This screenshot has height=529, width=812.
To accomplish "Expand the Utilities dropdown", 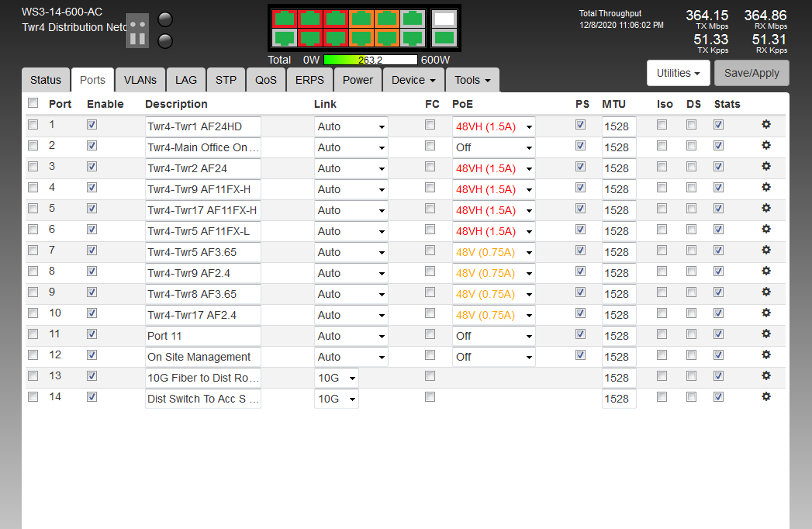I will [x=678, y=73].
